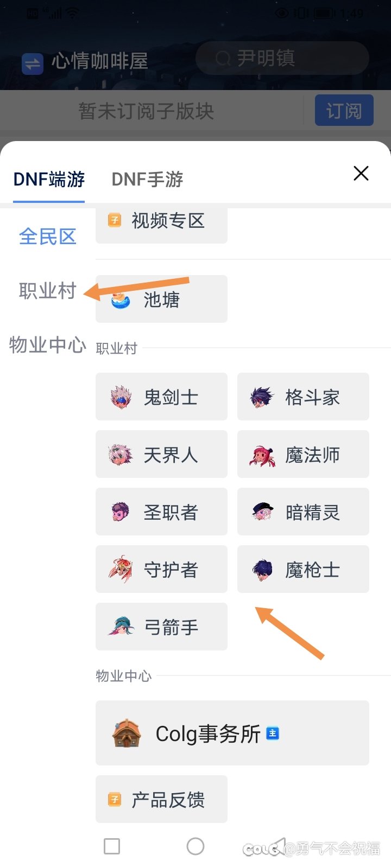Tap the 弓箭手 character avatar icon

pyautogui.click(x=121, y=627)
